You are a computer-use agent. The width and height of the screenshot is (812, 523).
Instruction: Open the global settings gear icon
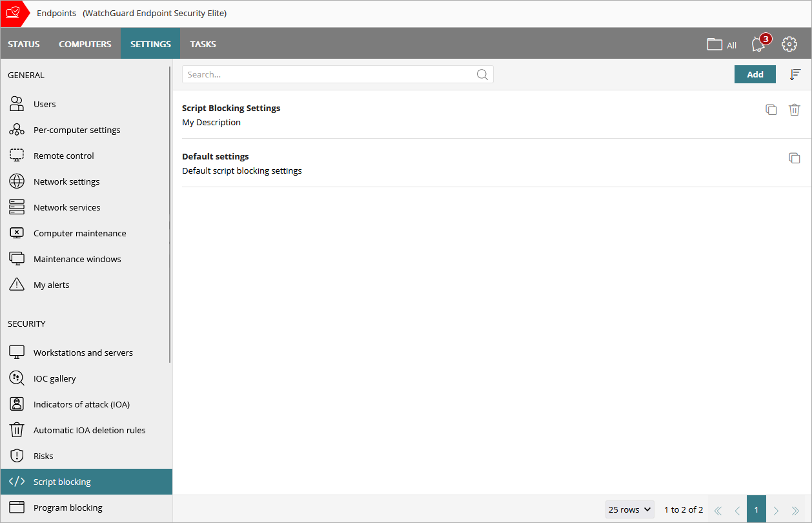point(789,44)
